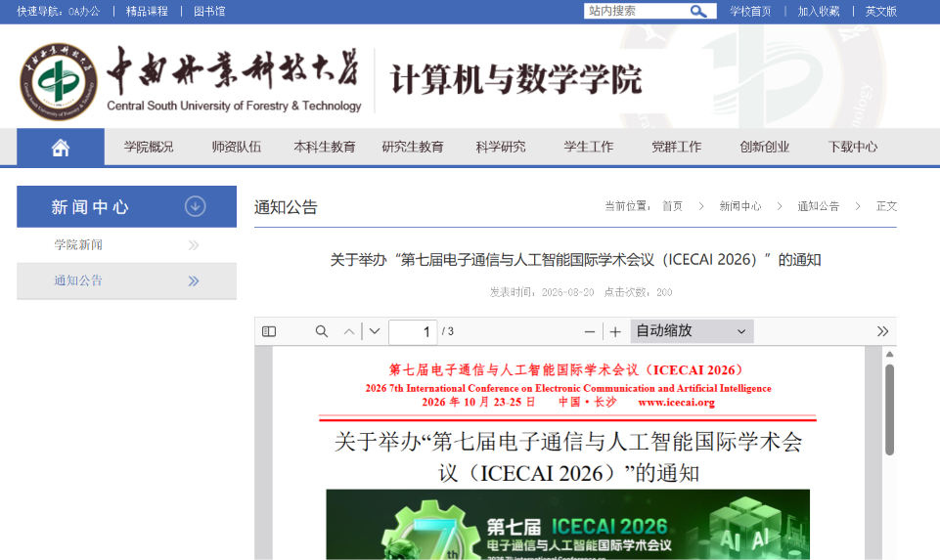
Task: Open PDF viewer tools double-chevron menu
Action: (x=882, y=331)
